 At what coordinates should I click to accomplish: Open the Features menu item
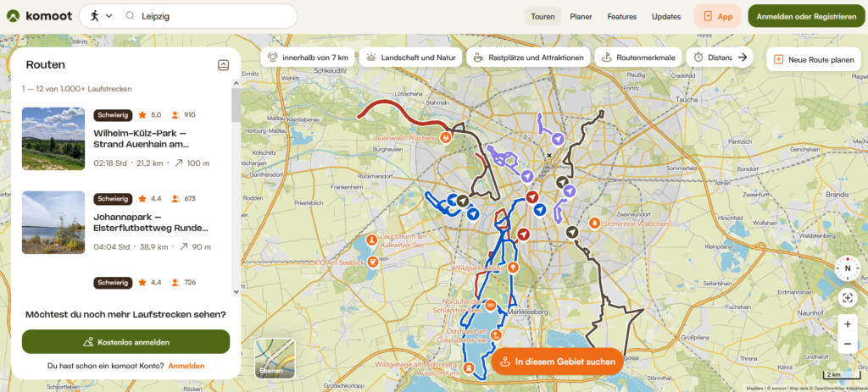[621, 16]
